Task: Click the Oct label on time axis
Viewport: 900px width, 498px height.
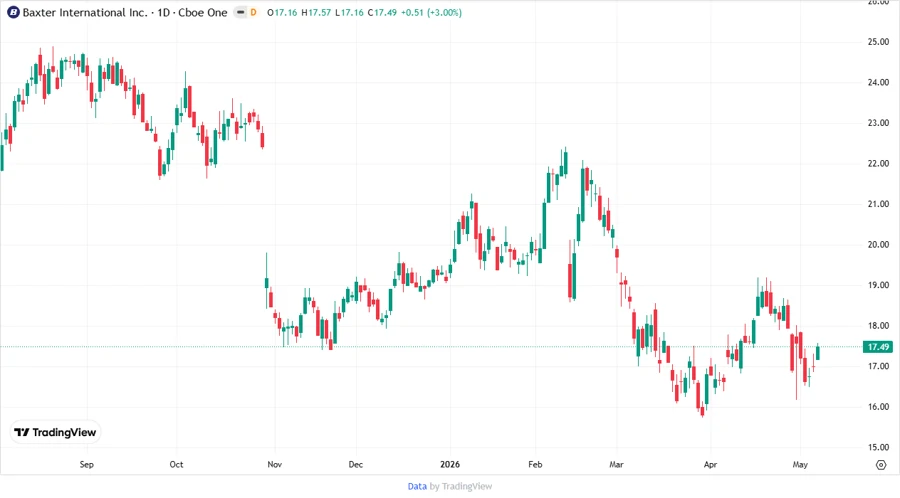Action: [x=176, y=464]
